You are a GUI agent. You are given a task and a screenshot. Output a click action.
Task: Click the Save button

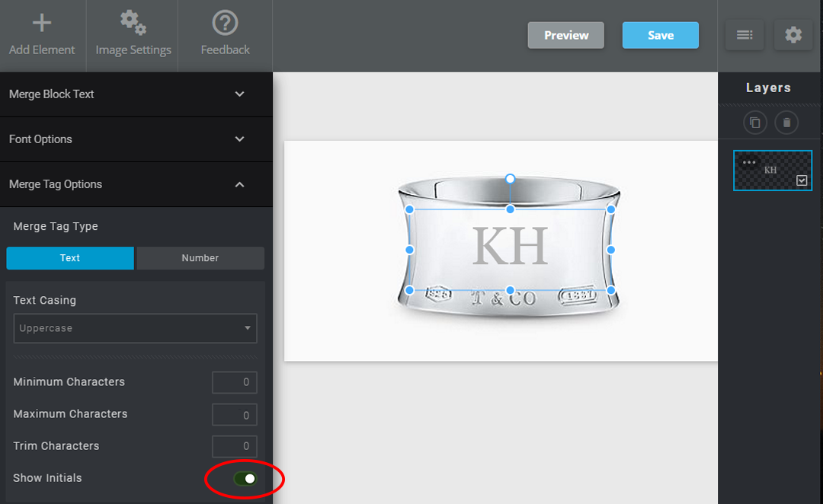coord(660,35)
